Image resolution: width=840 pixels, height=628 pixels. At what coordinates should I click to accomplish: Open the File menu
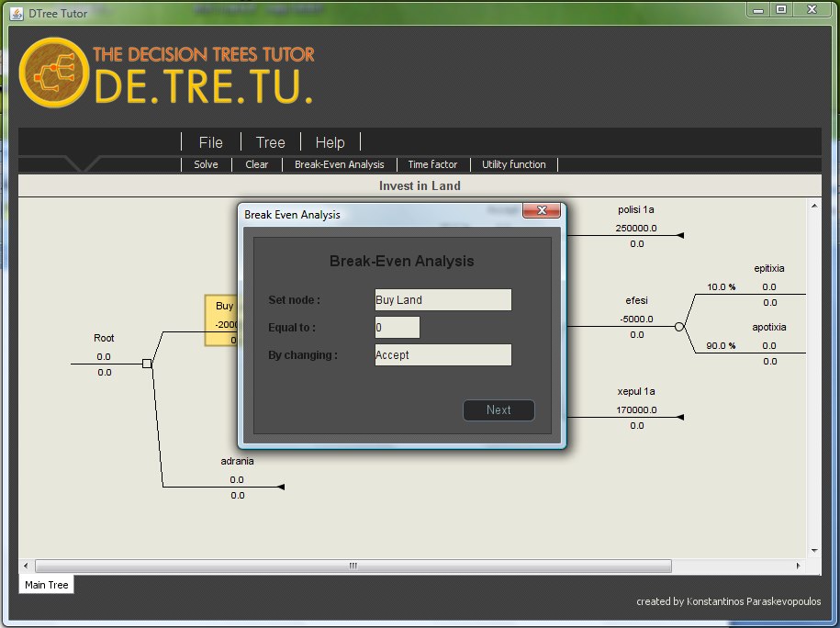click(x=210, y=142)
